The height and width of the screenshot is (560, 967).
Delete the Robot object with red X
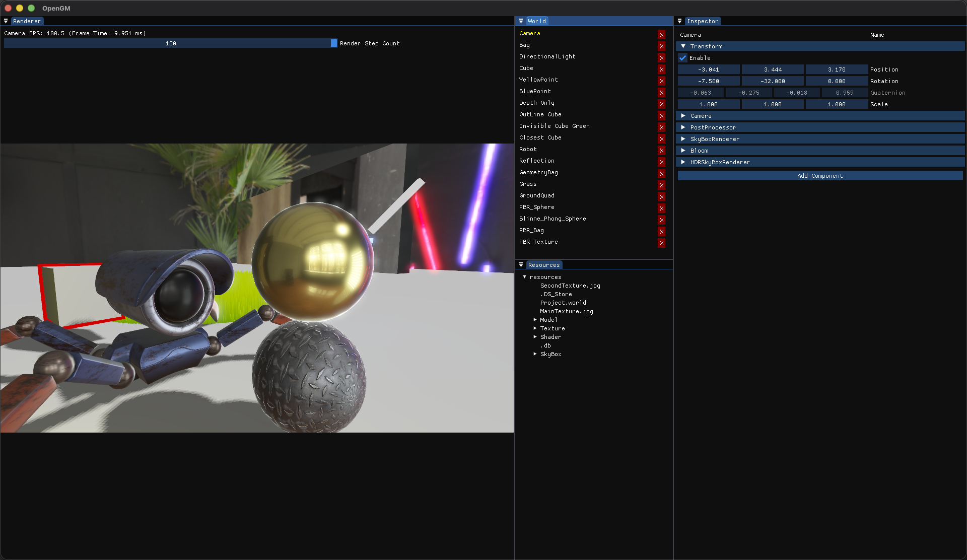click(x=661, y=150)
